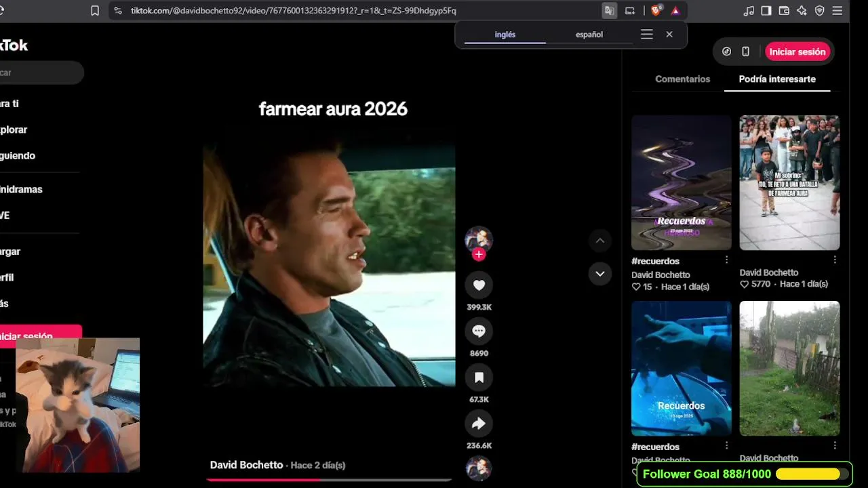Viewport: 868px width, 488px height.
Task: Open site settings icon in address bar
Action: pyautogui.click(x=118, y=11)
